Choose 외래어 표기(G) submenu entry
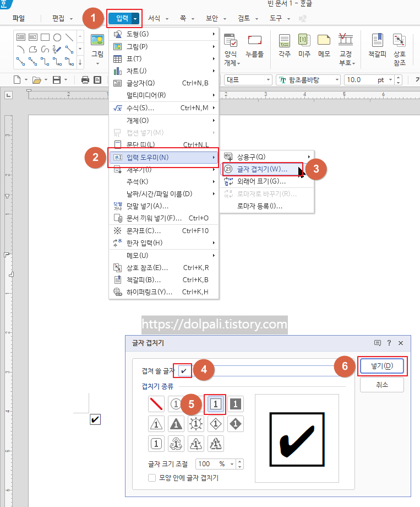Viewport: 420px width, 507px height. tap(267, 181)
